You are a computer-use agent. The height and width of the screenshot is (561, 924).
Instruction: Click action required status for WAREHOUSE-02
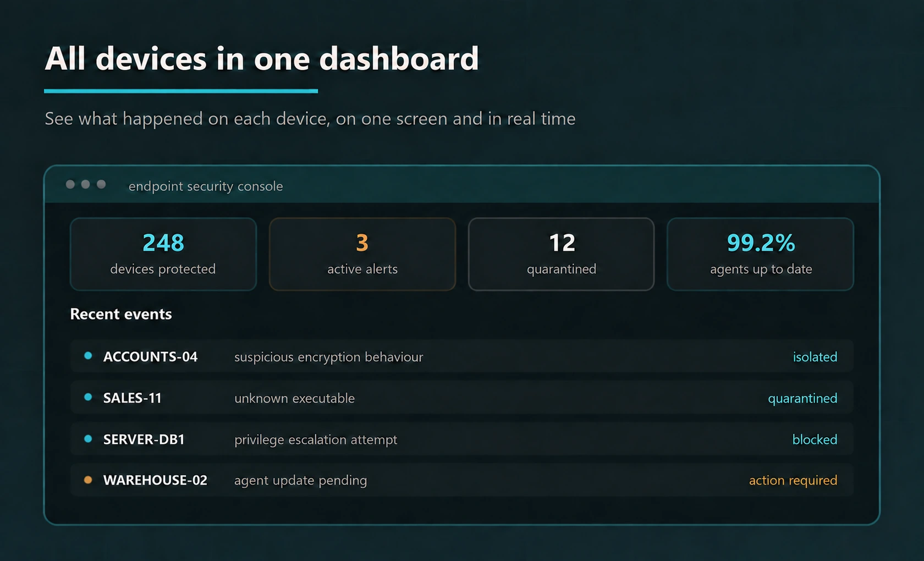pos(793,480)
